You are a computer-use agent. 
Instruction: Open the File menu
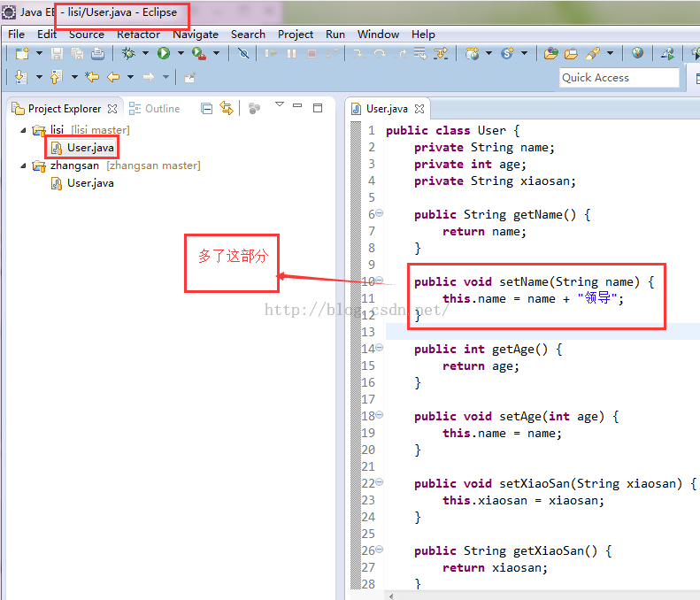coord(17,35)
